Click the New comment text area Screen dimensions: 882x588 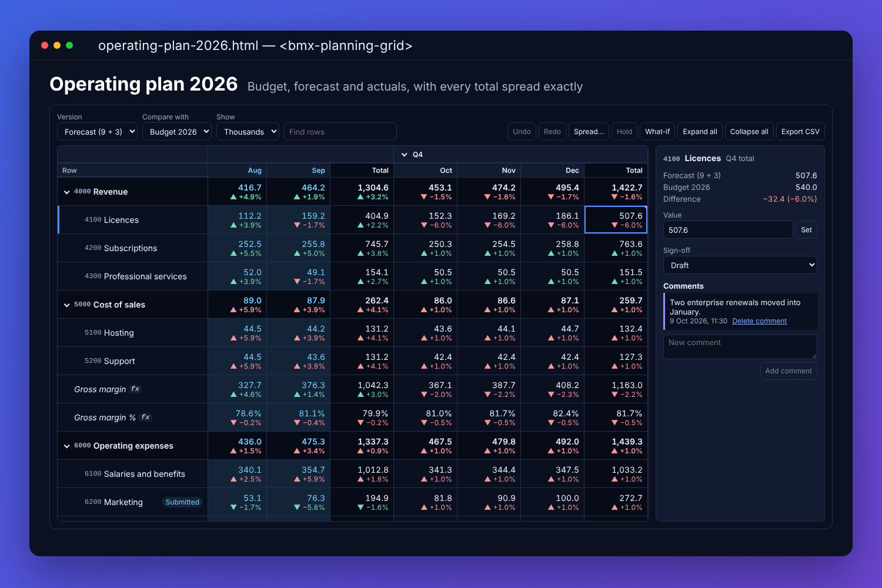(740, 347)
